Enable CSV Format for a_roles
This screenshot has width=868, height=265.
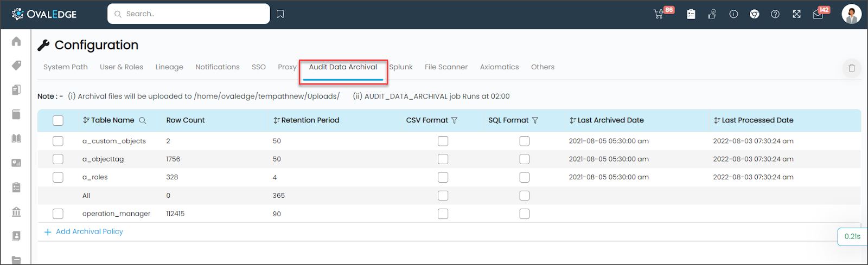point(443,177)
